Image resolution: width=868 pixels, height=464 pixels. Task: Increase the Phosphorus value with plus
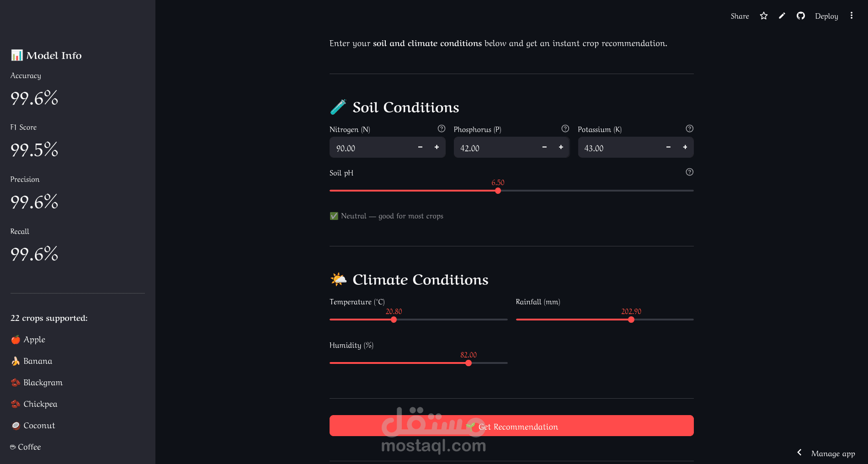point(561,147)
